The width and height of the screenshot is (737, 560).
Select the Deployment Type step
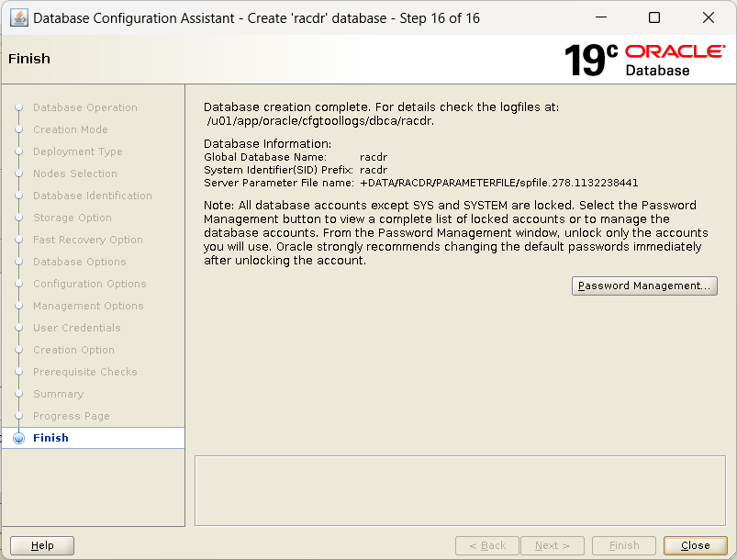(77, 151)
